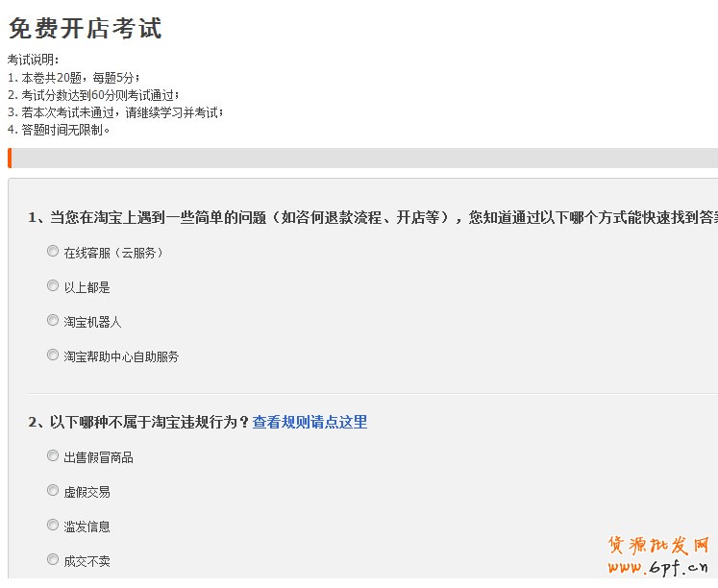Pick 淘宝机器人 as the answer
Viewport: 718px width, 588px height.
53,321
